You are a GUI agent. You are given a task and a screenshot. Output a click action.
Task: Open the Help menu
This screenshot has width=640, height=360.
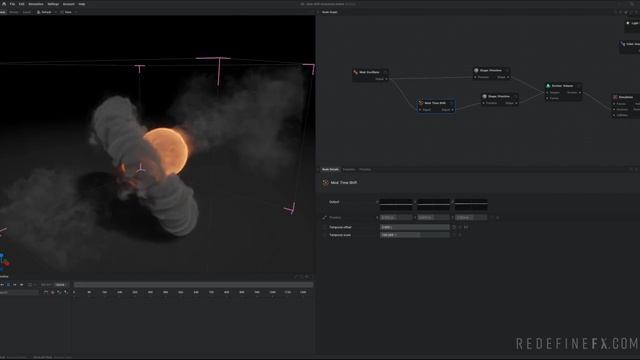[x=82, y=4]
